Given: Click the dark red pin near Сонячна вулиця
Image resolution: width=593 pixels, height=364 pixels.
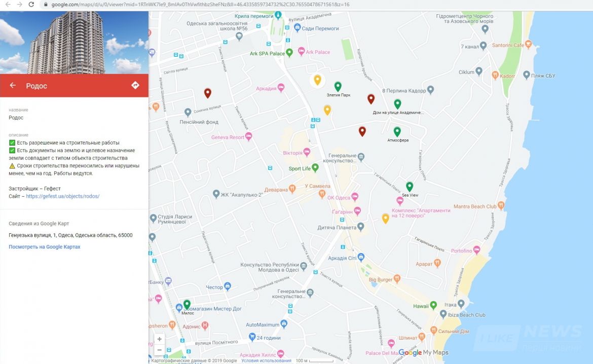Looking at the screenshot, I should pos(207,93).
